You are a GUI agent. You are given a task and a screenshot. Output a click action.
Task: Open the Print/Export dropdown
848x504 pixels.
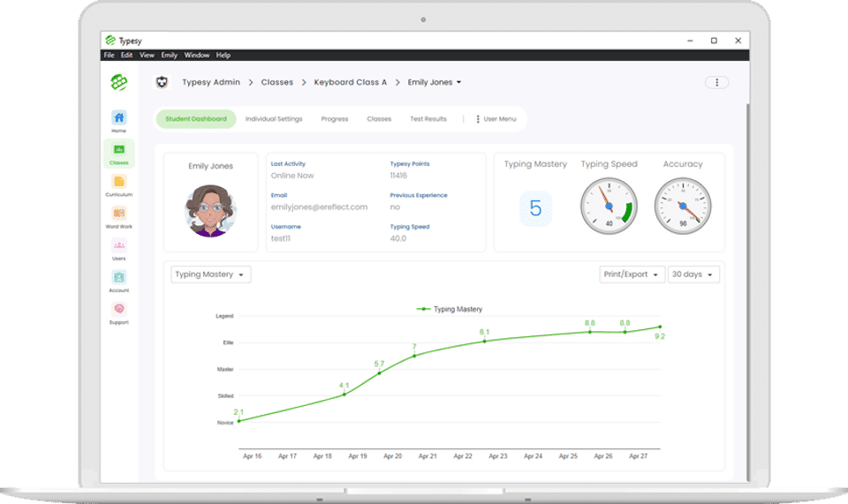coord(632,275)
